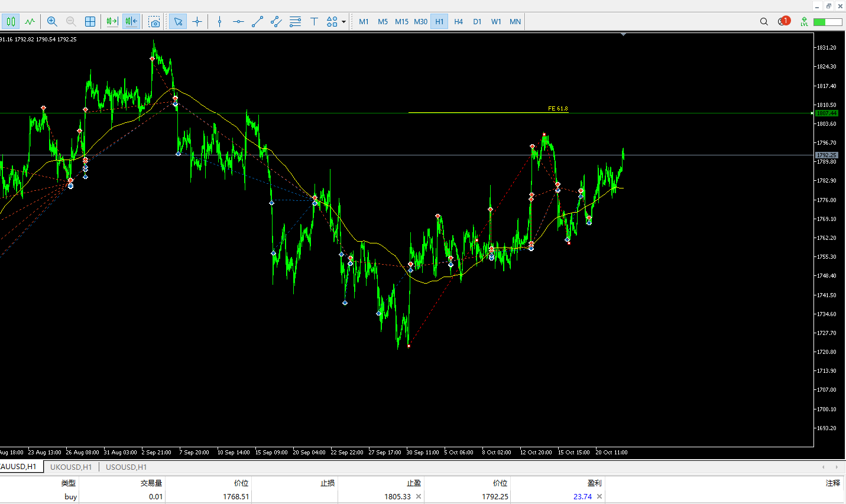Viewport: 846px width, 504px height.
Task: Click the 止损 column header
Action: (328, 483)
